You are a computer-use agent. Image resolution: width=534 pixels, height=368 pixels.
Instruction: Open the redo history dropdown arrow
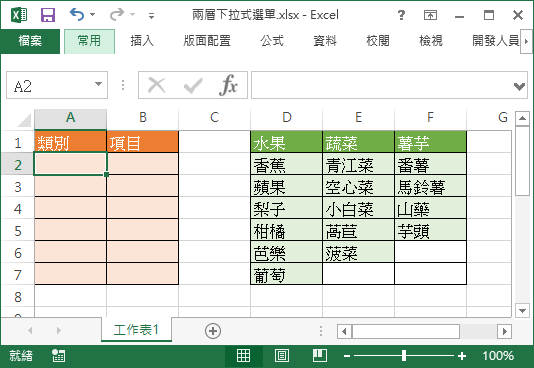pos(133,15)
